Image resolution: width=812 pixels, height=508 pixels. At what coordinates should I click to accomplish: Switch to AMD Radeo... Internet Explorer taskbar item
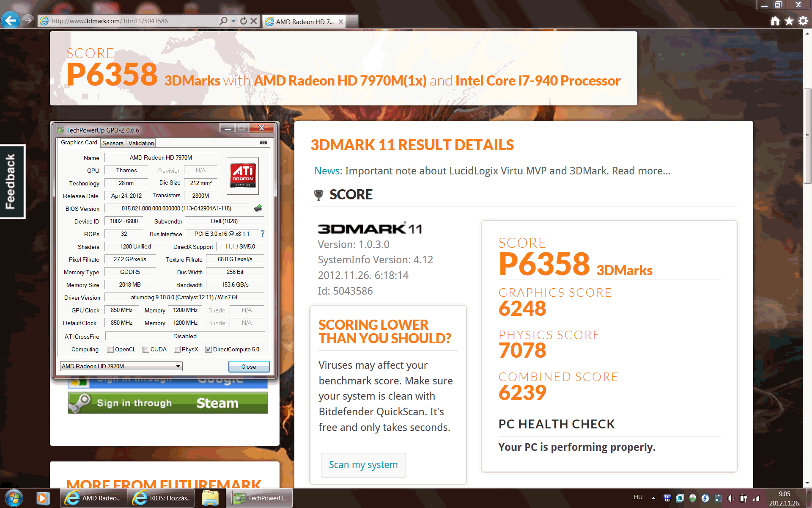pyautogui.click(x=94, y=498)
